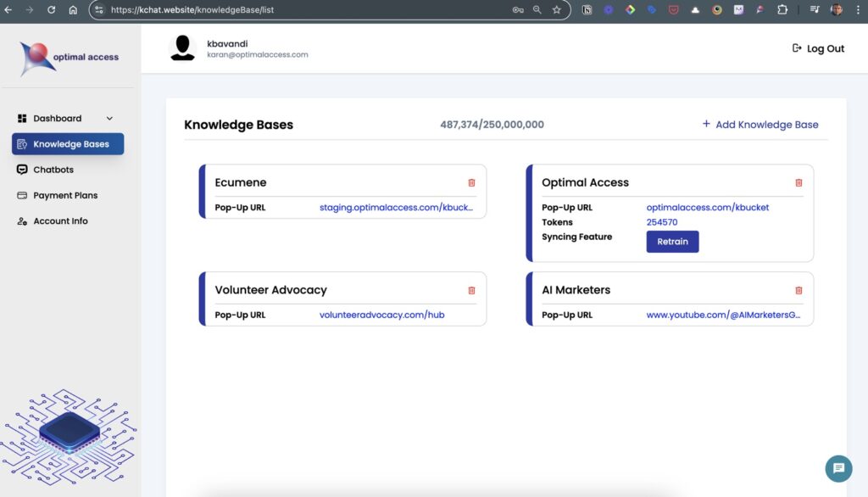Click the cloud extension icon
This screenshot has width=868, height=497.
(695, 9)
